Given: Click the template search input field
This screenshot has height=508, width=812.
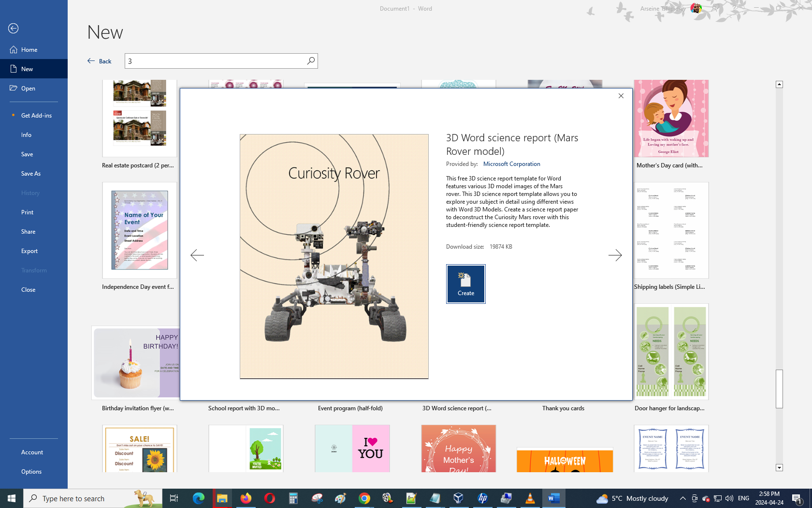Looking at the screenshot, I should pyautogui.click(x=215, y=61).
